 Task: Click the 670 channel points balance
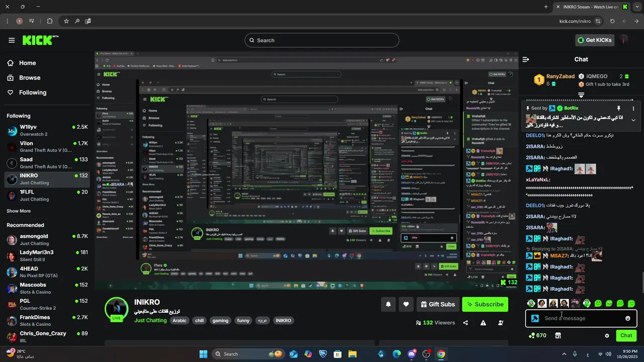pos(538,335)
